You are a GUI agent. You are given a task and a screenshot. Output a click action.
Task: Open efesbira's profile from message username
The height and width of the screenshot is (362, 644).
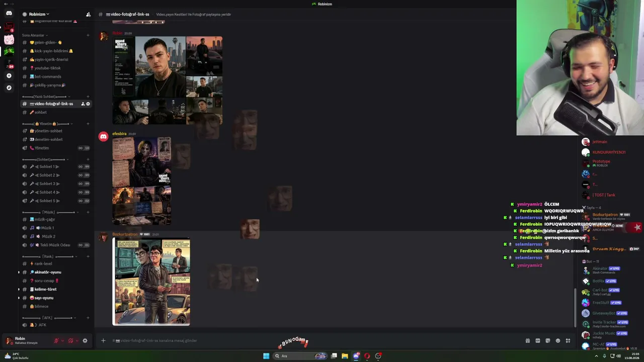click(119, 134)
